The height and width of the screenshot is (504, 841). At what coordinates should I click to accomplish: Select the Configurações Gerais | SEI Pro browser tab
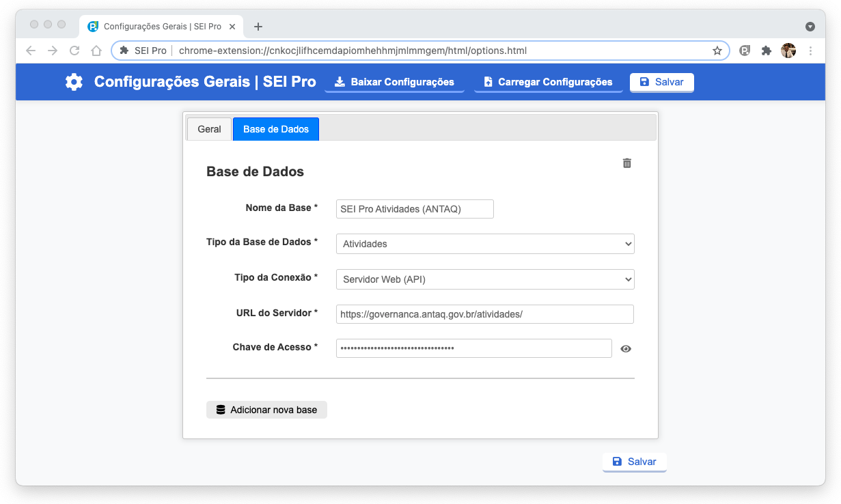point(161,27)
